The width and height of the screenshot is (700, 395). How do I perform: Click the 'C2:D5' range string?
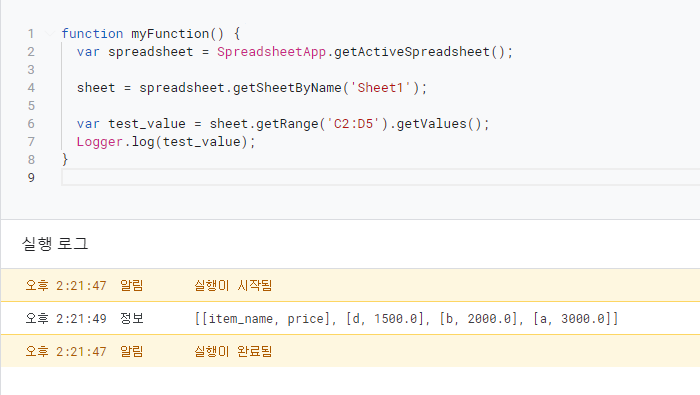tap(354, 124)
